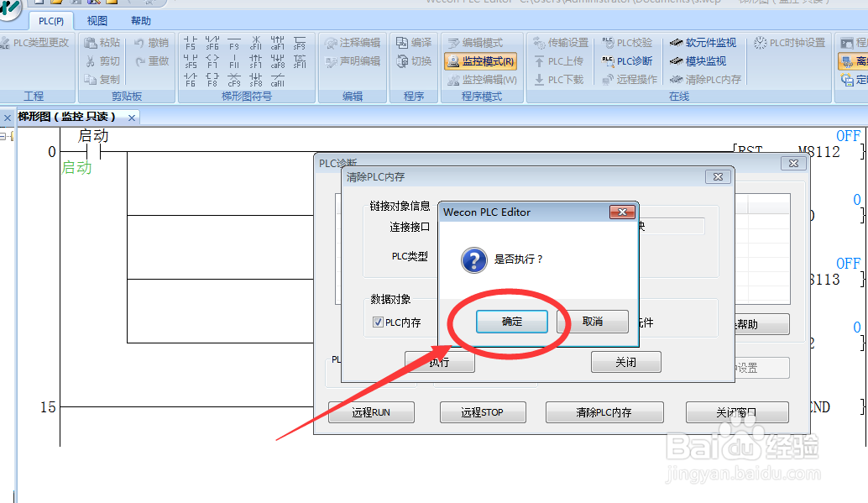Image resolution: width=868 pixels, height=503 pixels.
Task: Click 注释编辑 comment edit
Action: (353, 43)
